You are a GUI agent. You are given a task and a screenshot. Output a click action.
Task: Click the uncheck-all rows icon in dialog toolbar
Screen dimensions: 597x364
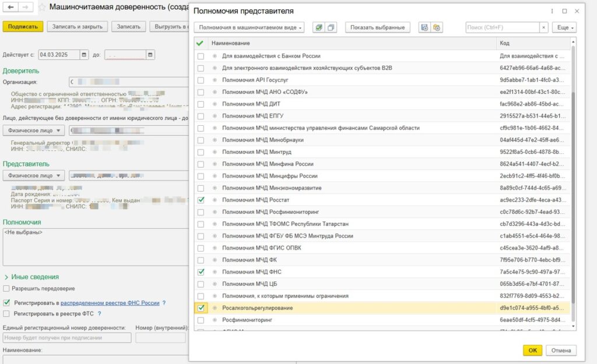coord(331,27)
